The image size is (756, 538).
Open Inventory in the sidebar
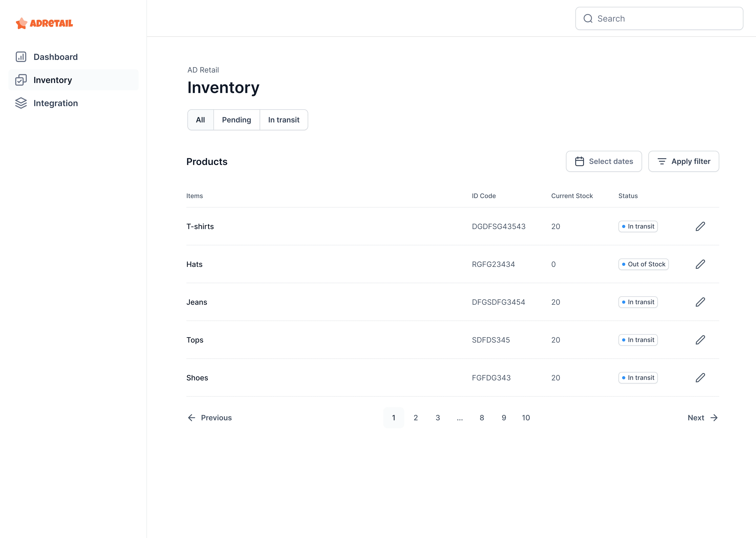[x=53, y=80]
